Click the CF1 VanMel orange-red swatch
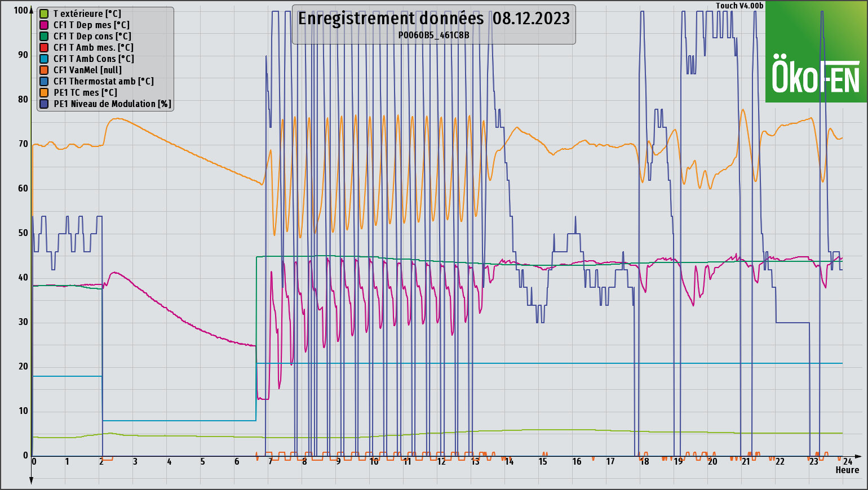The width and height of the screenshot is (868, 490). pos(44,70)
